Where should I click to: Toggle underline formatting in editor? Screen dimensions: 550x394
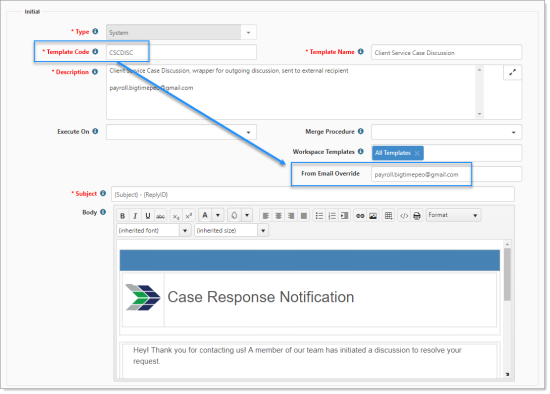pos(148,216)
